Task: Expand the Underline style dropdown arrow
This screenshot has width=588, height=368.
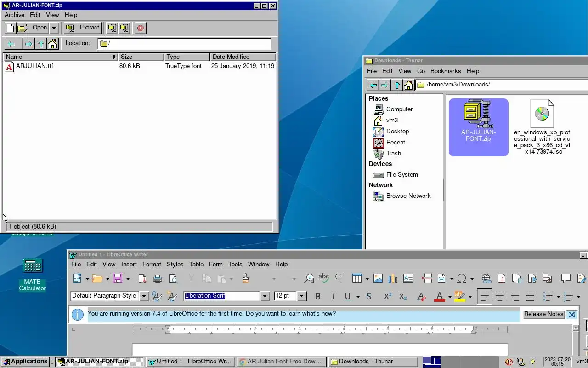Action: [x=358, y=297]
